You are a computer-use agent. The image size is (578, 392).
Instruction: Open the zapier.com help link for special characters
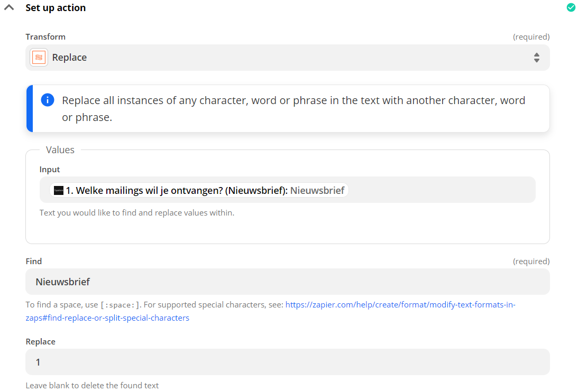click(x=400, y=305)
